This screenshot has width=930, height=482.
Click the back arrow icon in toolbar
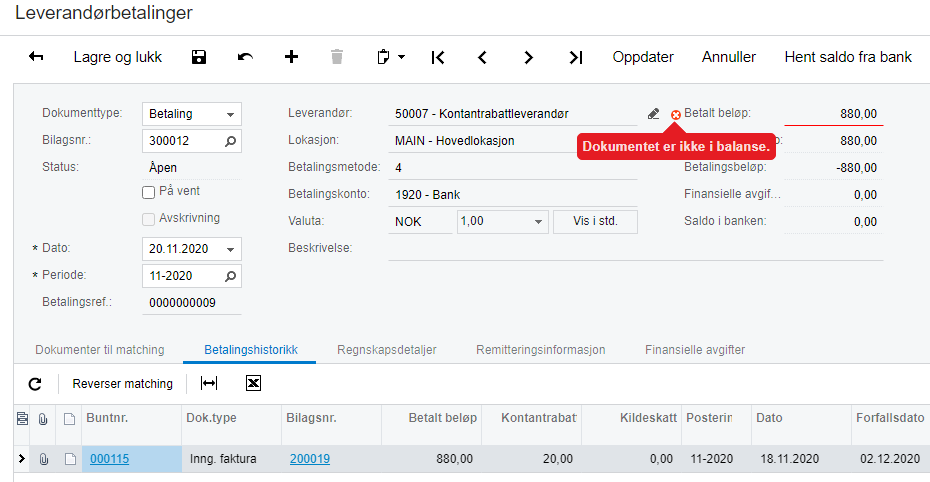36,57
